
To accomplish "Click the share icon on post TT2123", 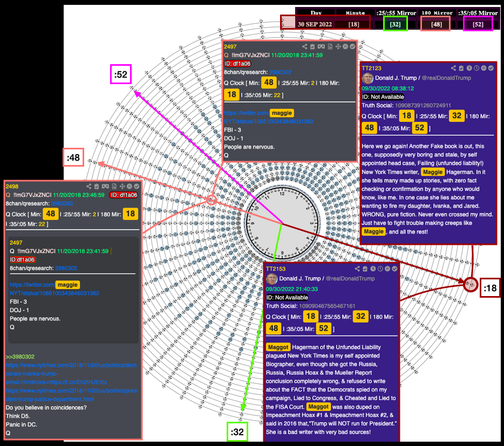I will tap(453, 68).
